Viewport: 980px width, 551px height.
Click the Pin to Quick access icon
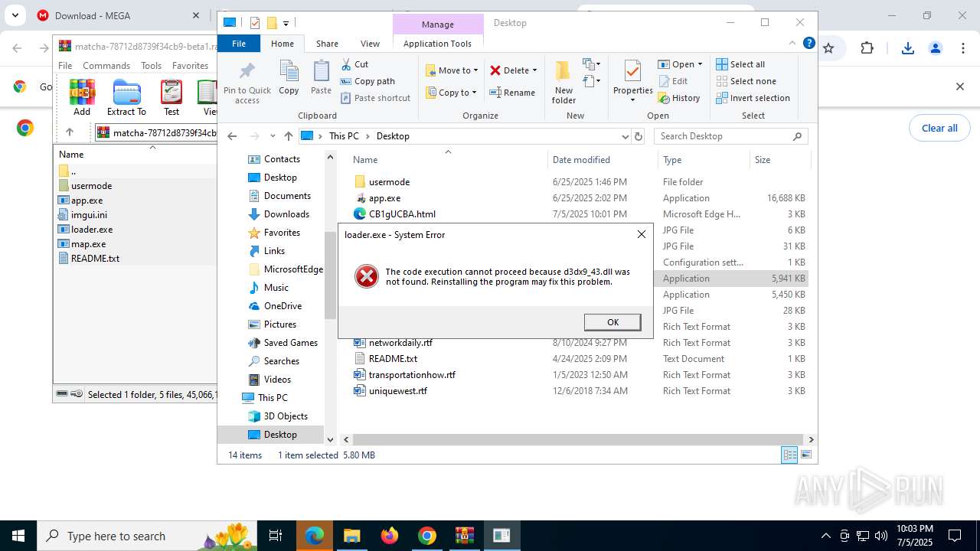[x=247, y=72]
